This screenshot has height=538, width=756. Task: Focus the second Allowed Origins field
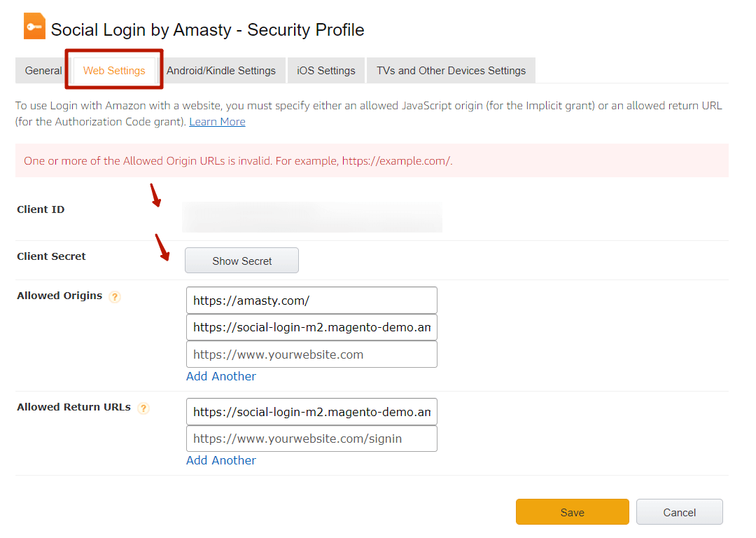(311, 327)
